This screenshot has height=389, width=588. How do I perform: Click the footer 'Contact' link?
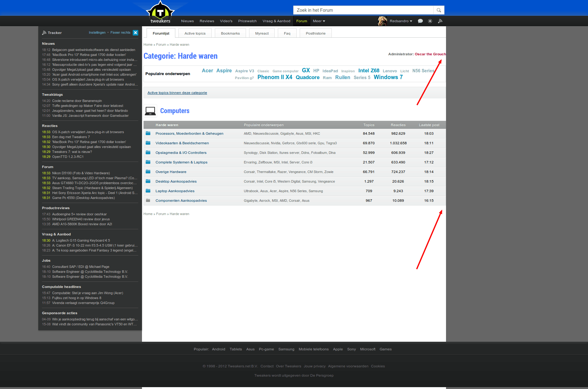[267, 366]
